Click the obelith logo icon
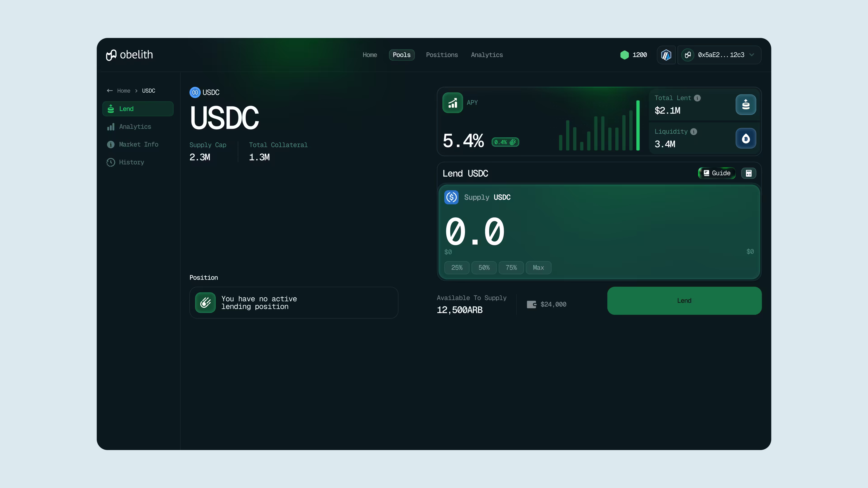Image resolution: width=868 pixels, height=488 pixels. click(111, 55)
